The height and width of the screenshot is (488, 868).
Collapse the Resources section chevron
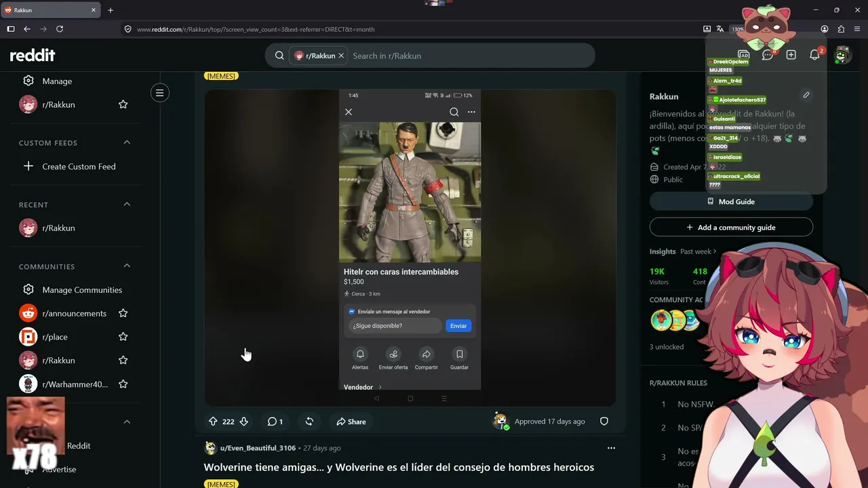[127, 422]
